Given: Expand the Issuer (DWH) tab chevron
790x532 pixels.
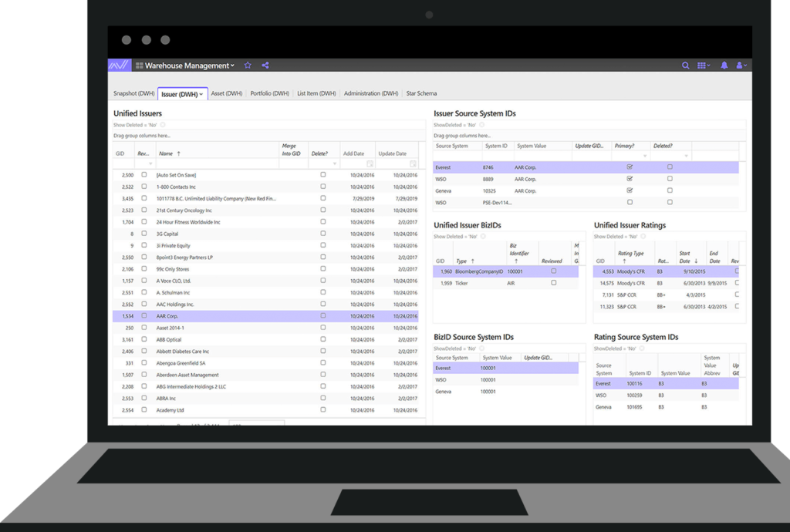Looking at the screenshot, I should (x=201, y=94).
